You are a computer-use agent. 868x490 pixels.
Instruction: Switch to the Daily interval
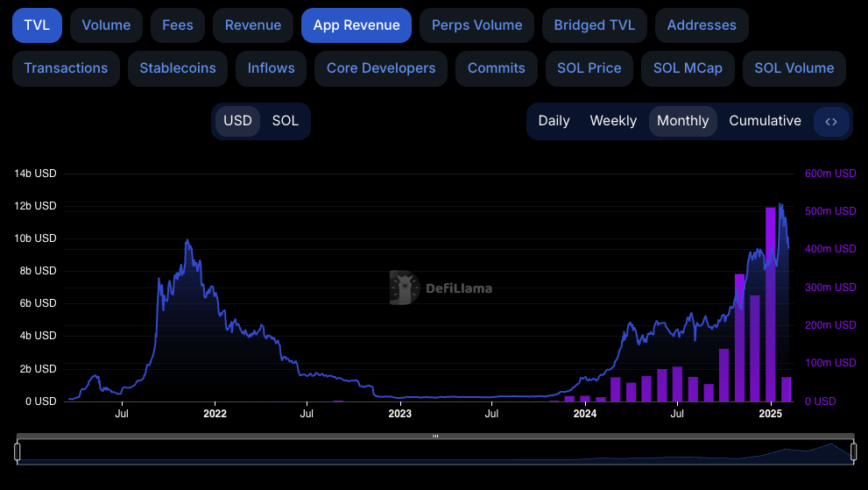(554, 121)
